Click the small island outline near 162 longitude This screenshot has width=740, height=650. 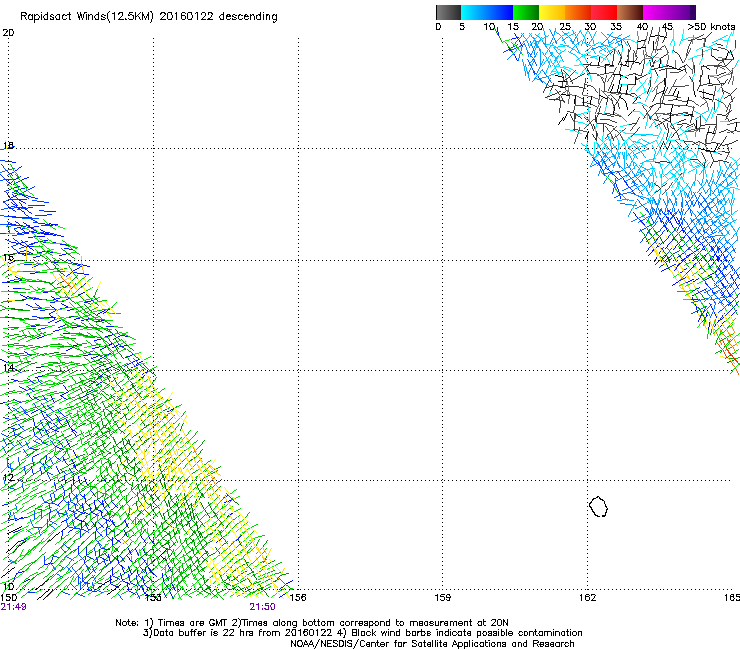(x=598, y=506)
